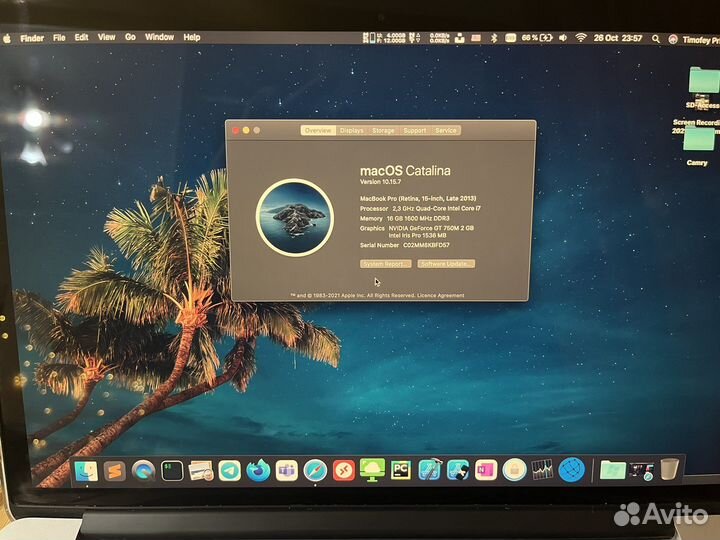
Task: Switch to the Displays tab
Action: pyautogui.click(x=352, y=130)
